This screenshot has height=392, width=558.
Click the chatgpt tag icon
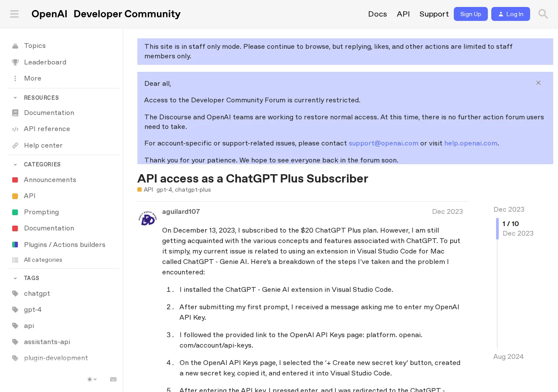15,294
